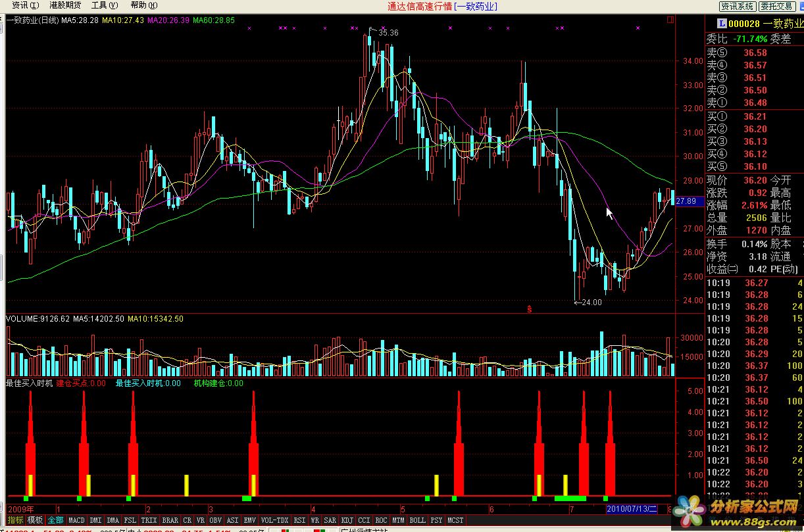Switch to the WR indicator
The width and height of the screenshot is (804, 532).
315,520
